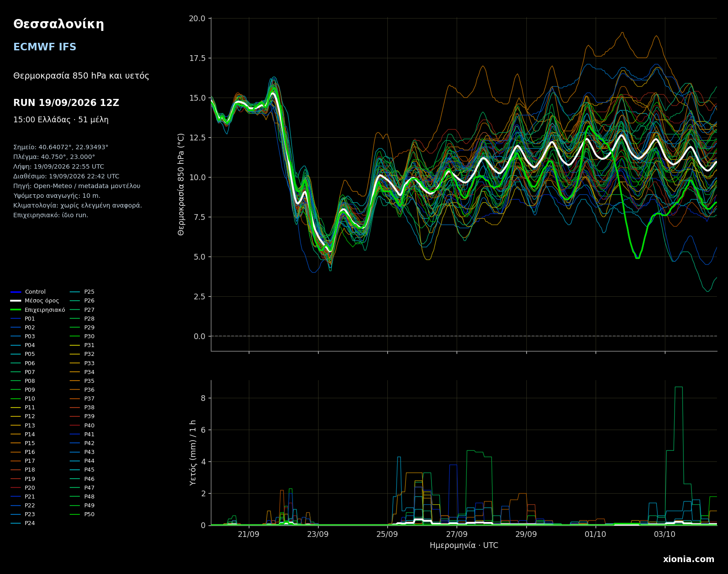
Task: Click the xionia.com watermark
Action: pos(688,559)
